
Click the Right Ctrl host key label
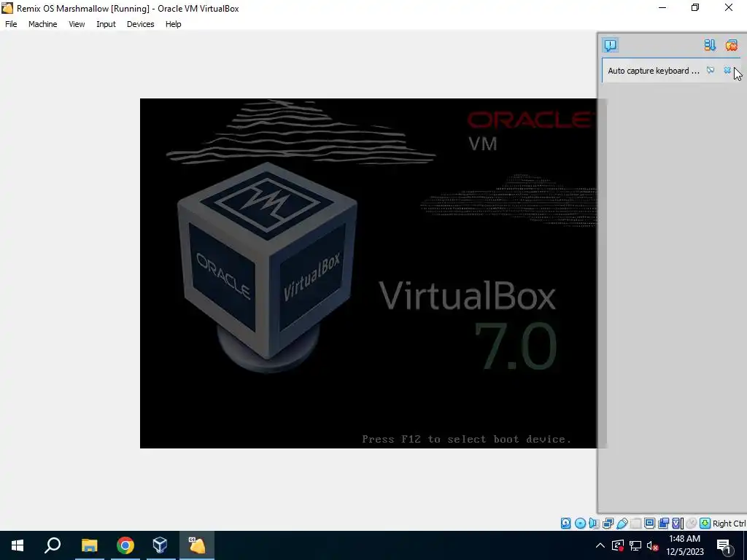pyautogui.click(x=729, y=524)
